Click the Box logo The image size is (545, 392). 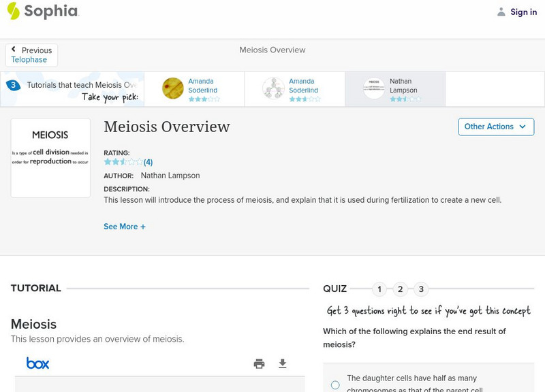(x=38, y=363)
